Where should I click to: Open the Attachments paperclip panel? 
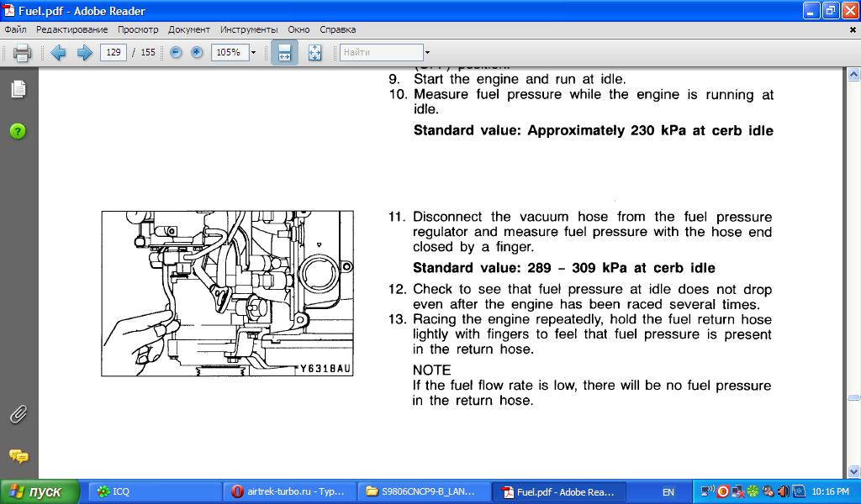tap(18, 414)
